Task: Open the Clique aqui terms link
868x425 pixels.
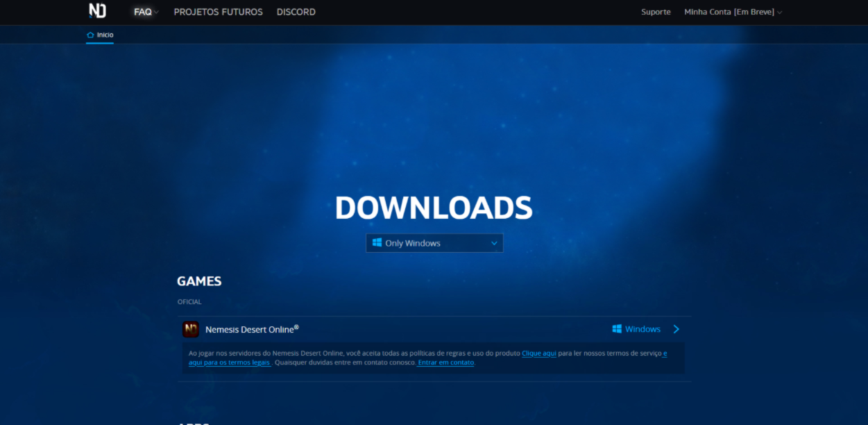Action: tap(539, 353)
